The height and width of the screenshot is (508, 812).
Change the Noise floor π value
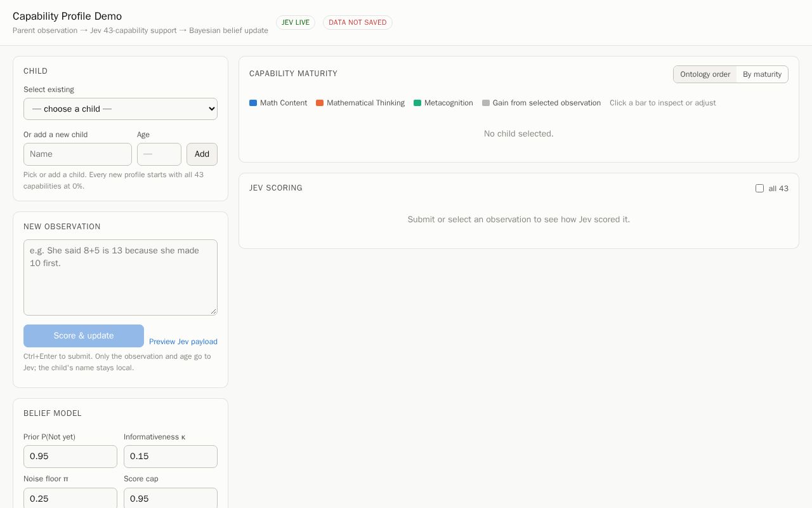(x=70, y=498)
